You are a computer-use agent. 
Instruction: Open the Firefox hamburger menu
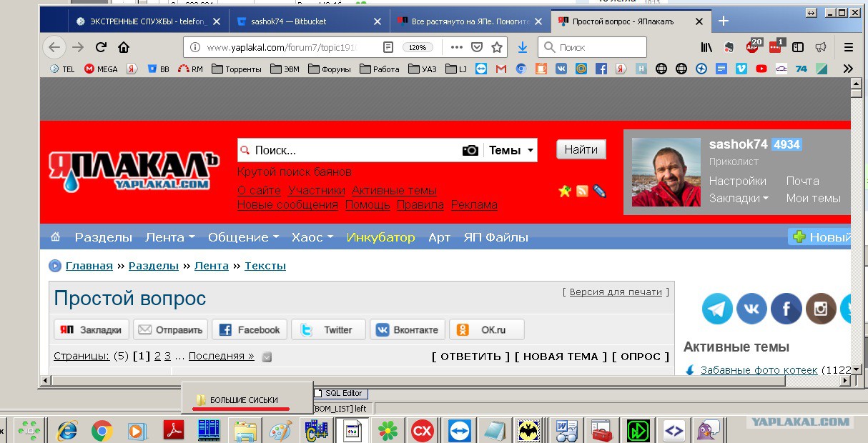tap(849, 47)
